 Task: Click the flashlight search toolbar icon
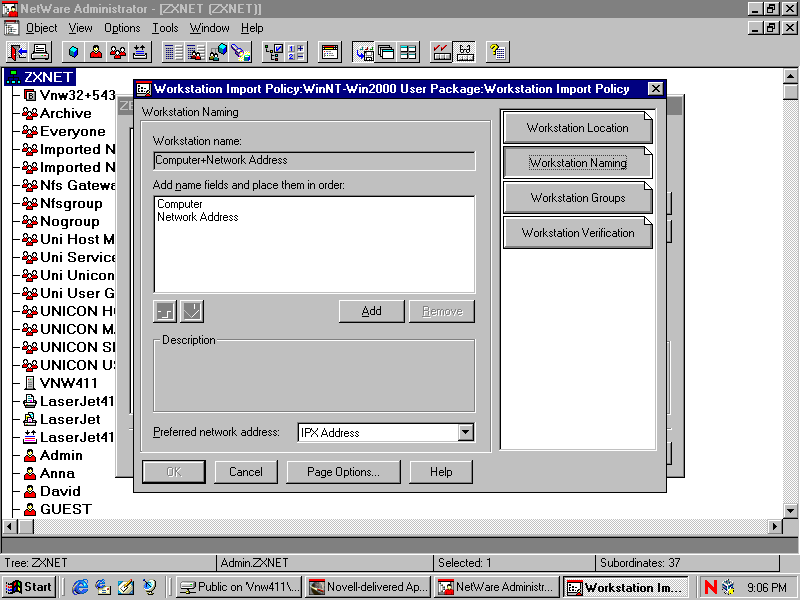click(240, 52)
